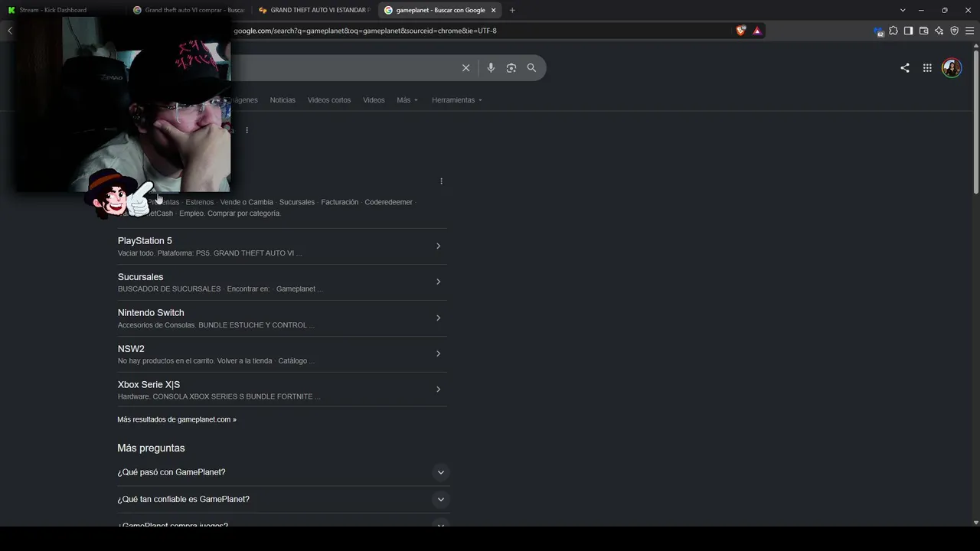Image resolution: width=980 pixels, height=551 pixels.
Task: Open the Brave Rewards triangle icon
Action: [x=756, y=31]
